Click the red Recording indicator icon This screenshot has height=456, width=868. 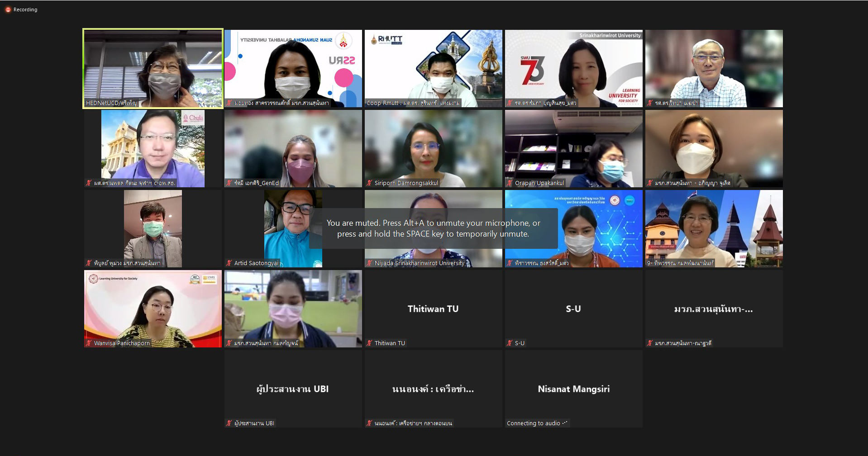point(8,9)
